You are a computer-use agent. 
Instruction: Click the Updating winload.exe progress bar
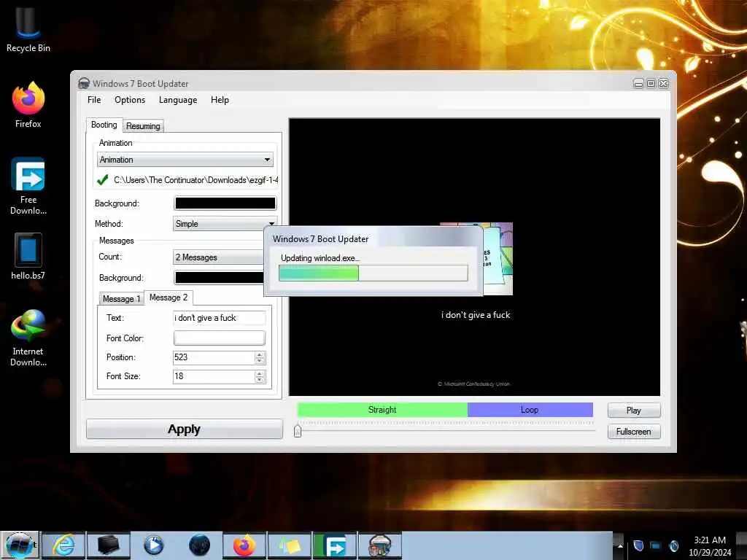click(x=373, y=273)
